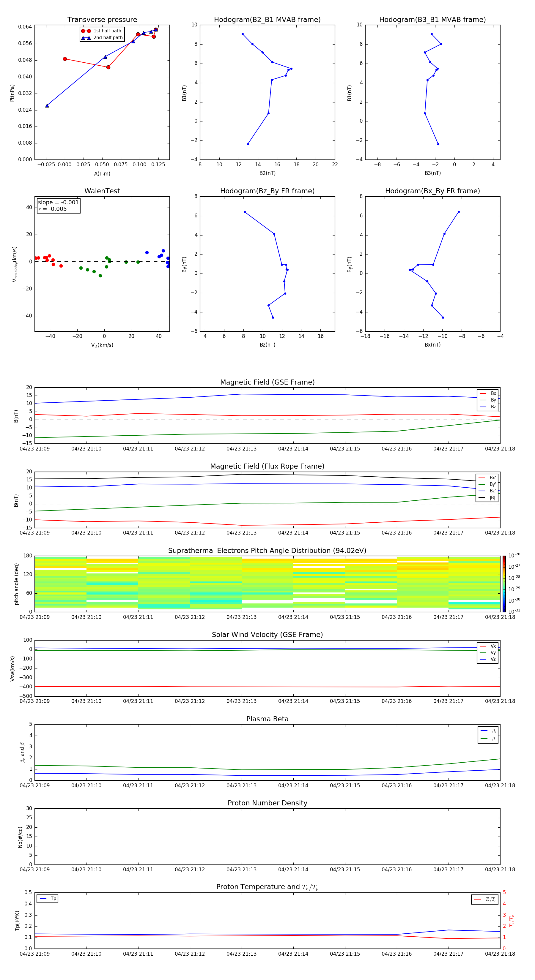Select 'Vx' in solar wind velocity legend
Viewport: 535px width, 980px height.
click(488, 646)
